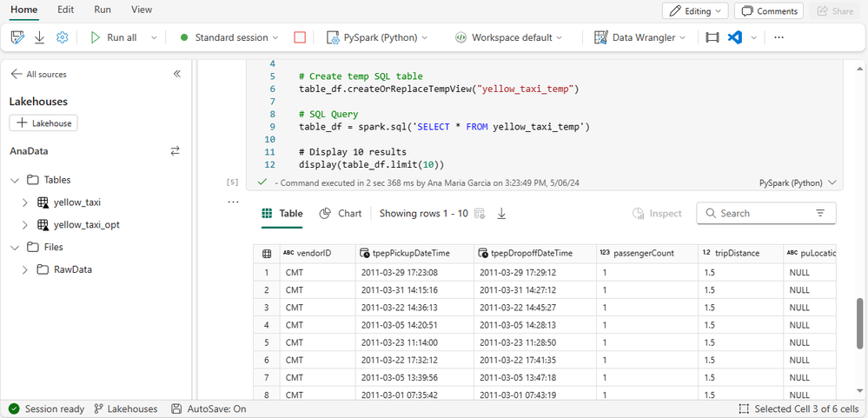
Task: Open the Data Wrangler dropdown
Action: click(639, 37)
